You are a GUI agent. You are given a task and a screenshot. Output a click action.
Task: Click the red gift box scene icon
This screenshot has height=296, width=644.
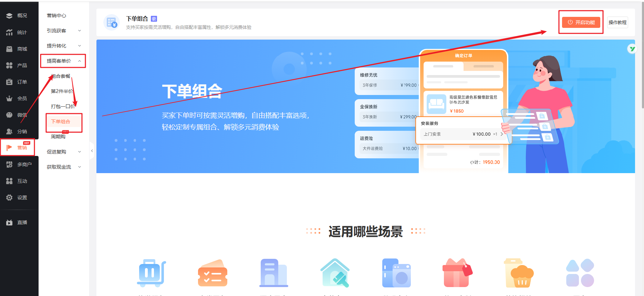(457, 273)
